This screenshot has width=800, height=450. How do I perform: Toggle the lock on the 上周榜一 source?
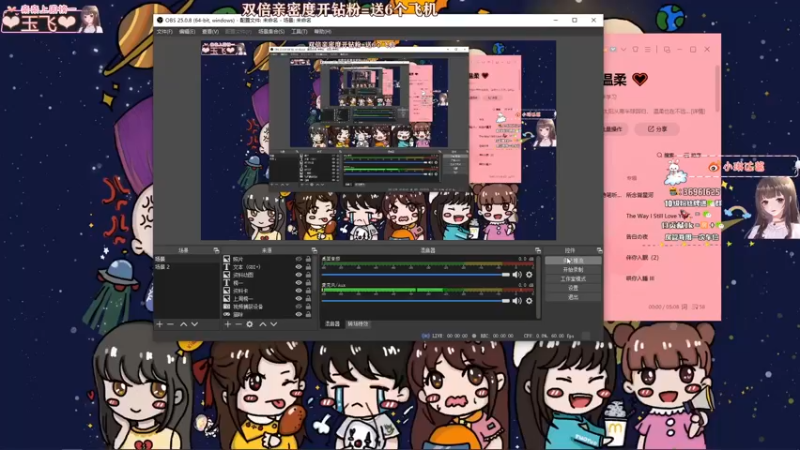pyautogui.click(x=308, y=298)
